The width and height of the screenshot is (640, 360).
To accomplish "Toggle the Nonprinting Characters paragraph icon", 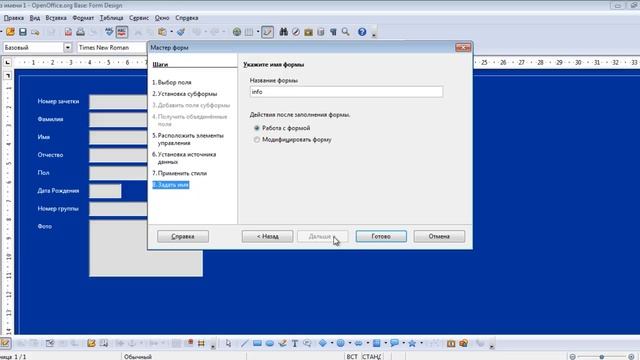I will [x=333, y=32].
